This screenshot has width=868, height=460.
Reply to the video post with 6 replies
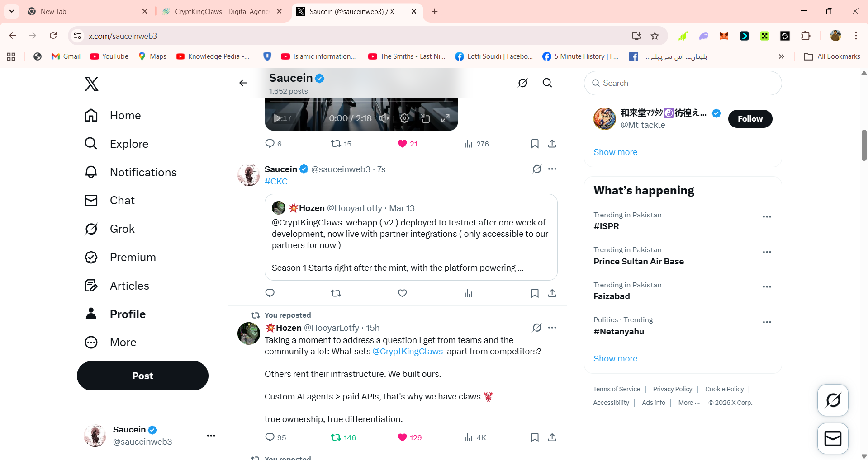(273, 144)
